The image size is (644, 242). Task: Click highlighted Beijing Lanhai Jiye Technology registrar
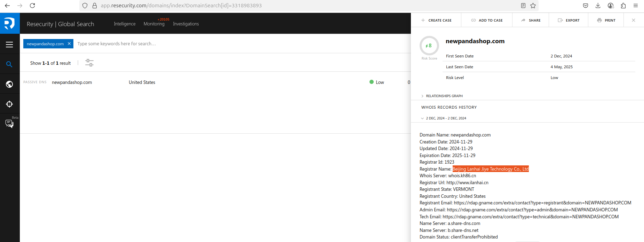click(491, 169)
